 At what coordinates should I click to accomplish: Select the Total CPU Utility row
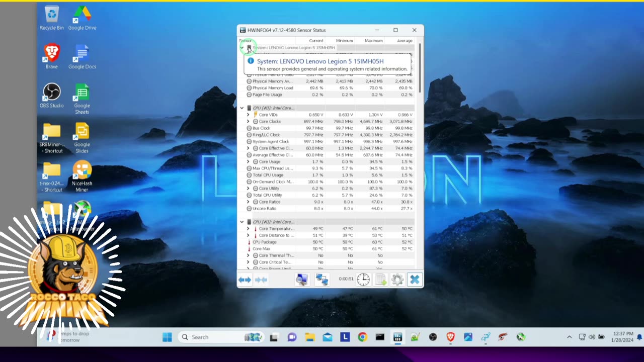coord(330,195)
